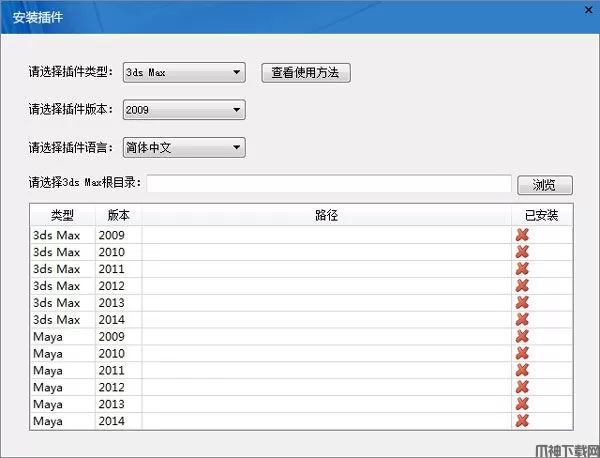600x458 pixels.
Task: Click red X icon for Maya 2013
Action: (x=522, y=404)
